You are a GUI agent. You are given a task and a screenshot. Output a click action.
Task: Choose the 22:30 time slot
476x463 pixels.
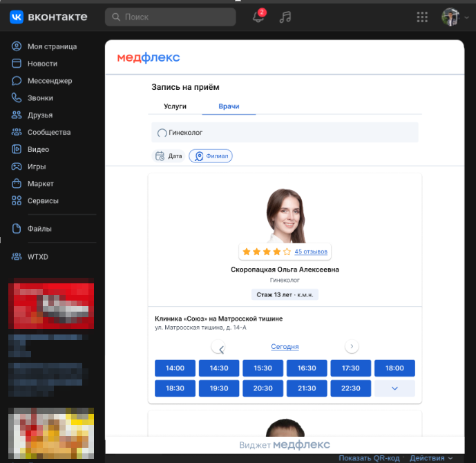tap(351, 388)
